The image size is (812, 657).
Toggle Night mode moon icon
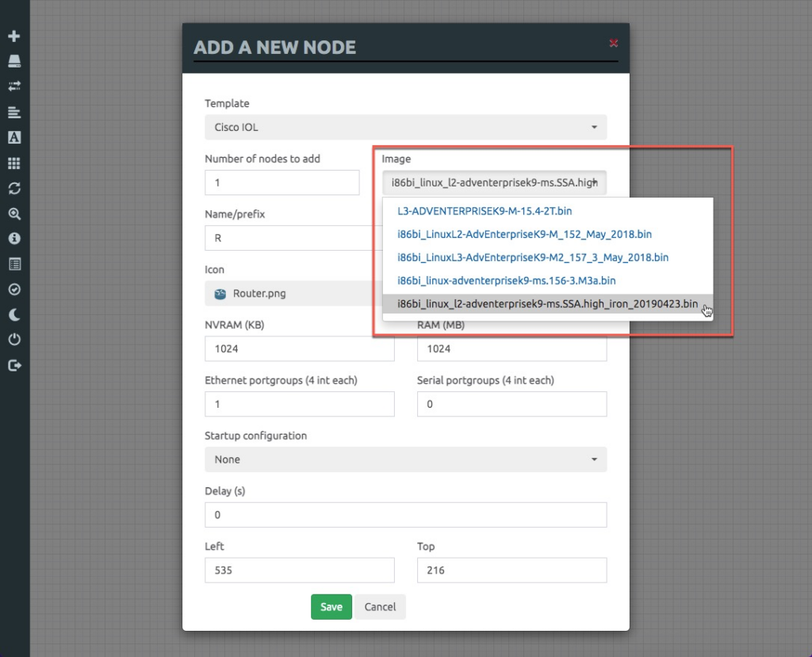14,314
